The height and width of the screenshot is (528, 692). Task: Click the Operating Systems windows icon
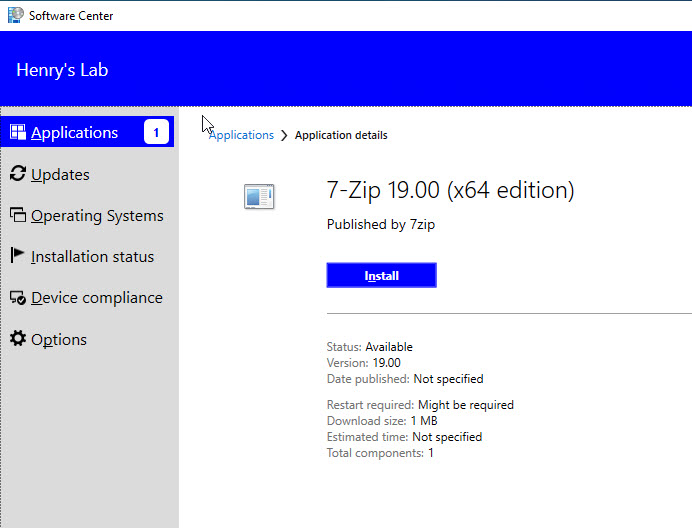(x=17, y=215)
